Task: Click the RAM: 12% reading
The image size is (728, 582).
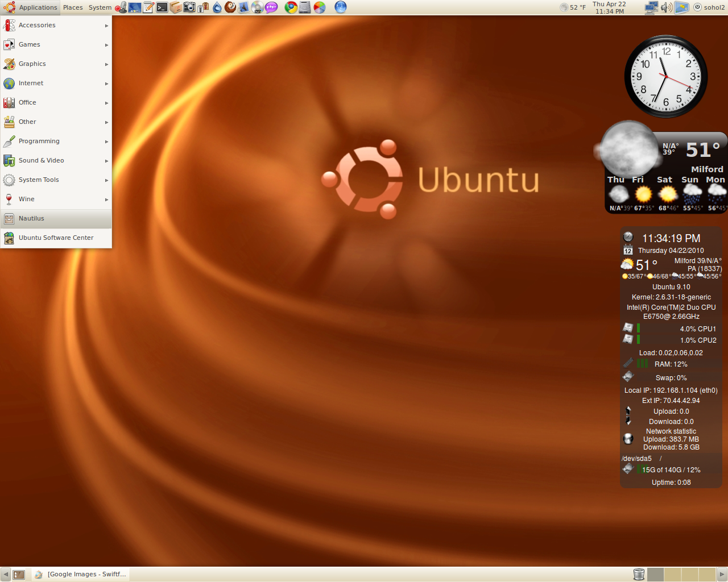Action: 671,364
